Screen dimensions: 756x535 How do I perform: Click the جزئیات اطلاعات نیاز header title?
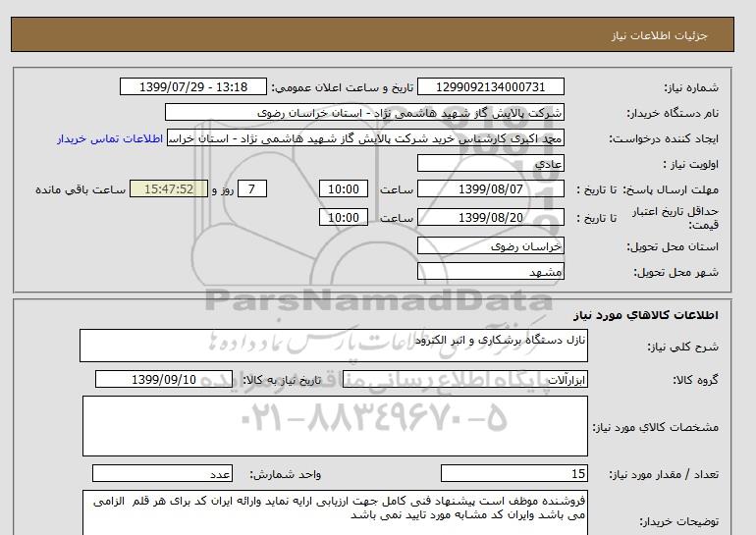659,35
